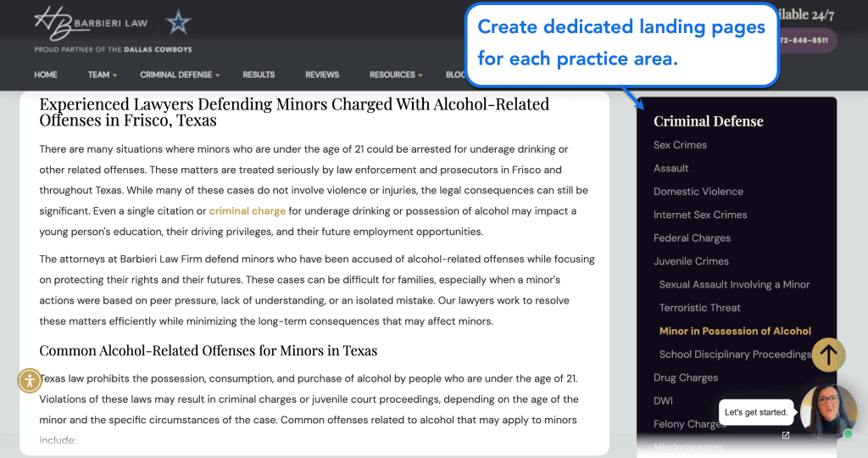Image resolution: width=868 pixels, height=458 pixels.
Task: Select Minor in Possession of Alcohol link
Action: pos(735,331)
